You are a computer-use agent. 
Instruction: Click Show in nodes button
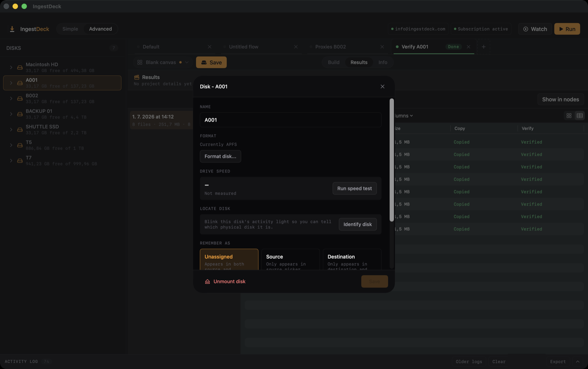coord(560,100)
